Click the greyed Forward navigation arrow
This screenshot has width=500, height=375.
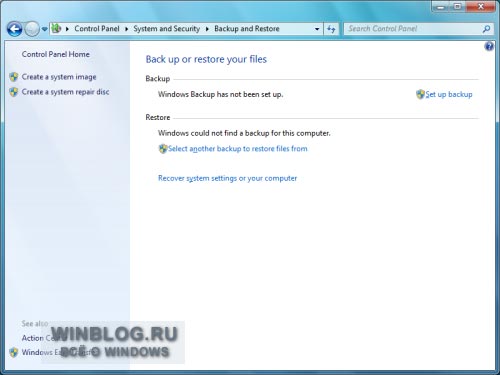(x=32, y=29)
